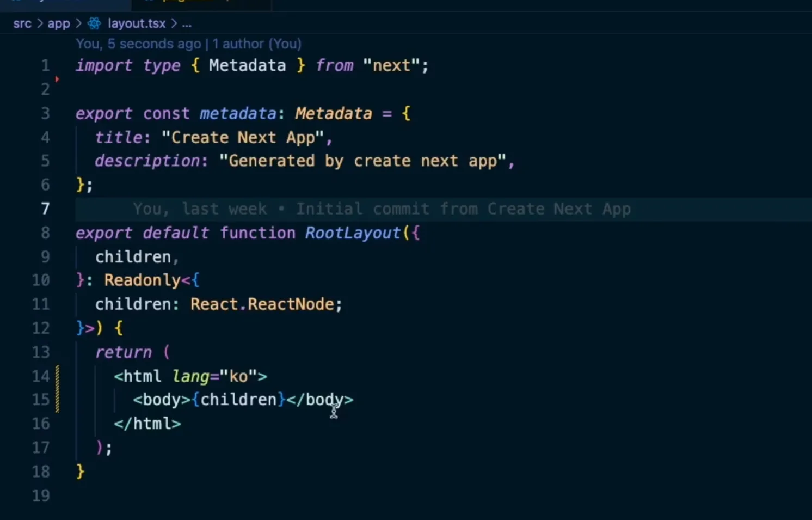Select line number 12 in the gutter
This screenshot has height=520, width=812.
[x=41, y=328]
